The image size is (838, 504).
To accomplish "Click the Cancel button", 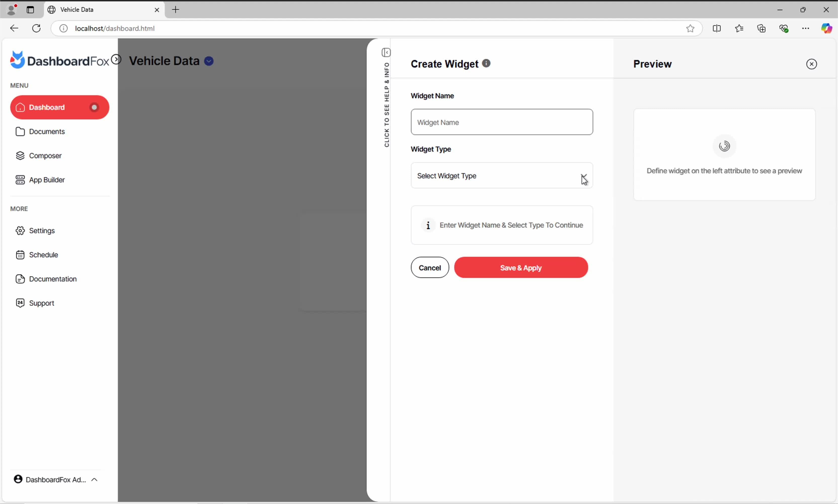I will tap(430, 268).
